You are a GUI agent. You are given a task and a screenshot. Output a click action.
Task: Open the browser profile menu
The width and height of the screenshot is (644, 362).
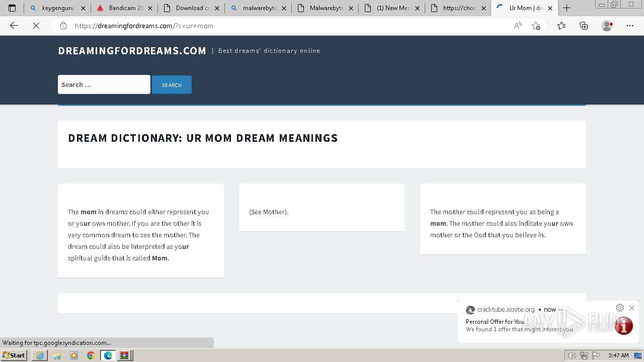(x=607, y=26)
